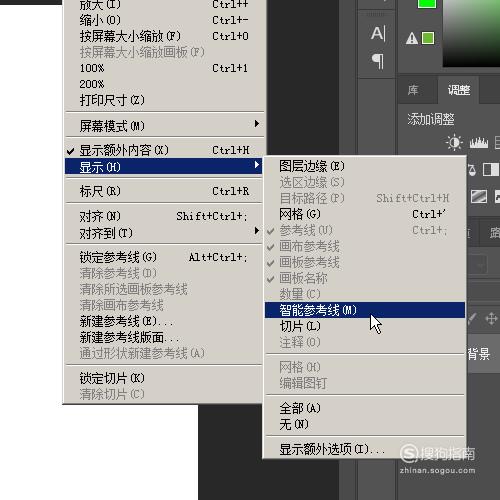Toggle 对齐(N) snap item
The height and width of the screenshot is (500, 500).
[x=165, y=216]
